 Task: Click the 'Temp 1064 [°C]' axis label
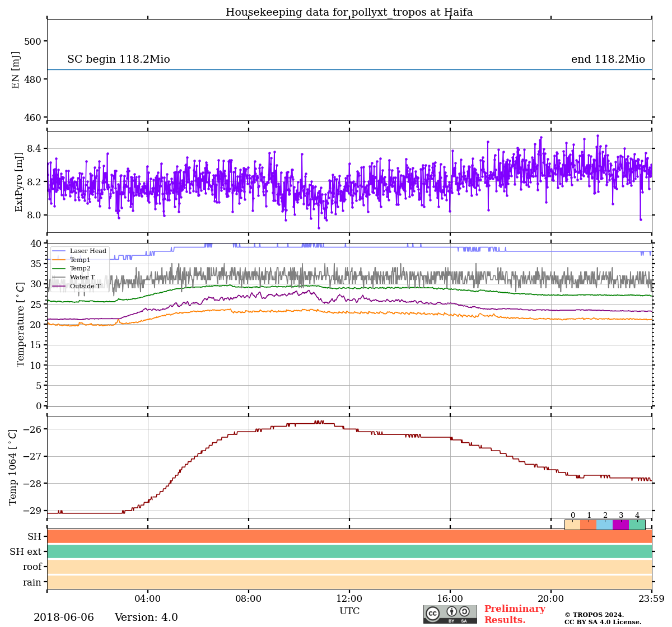pyautogui.click(x=13, y=467)
